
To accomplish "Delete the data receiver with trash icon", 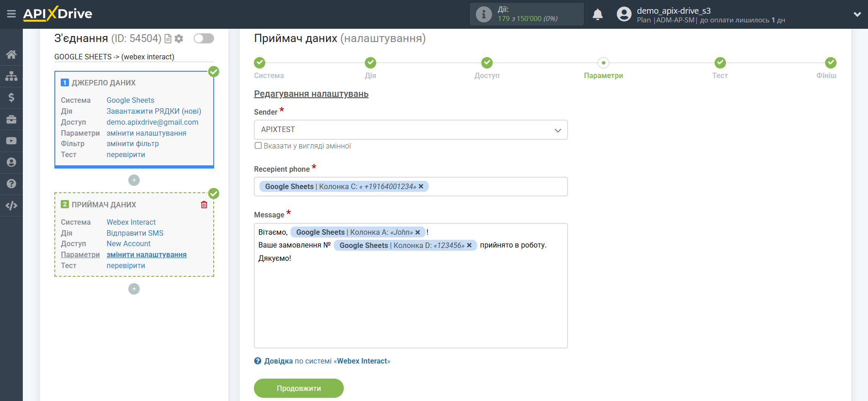I will pyautogui.click(x=204, y=205).
